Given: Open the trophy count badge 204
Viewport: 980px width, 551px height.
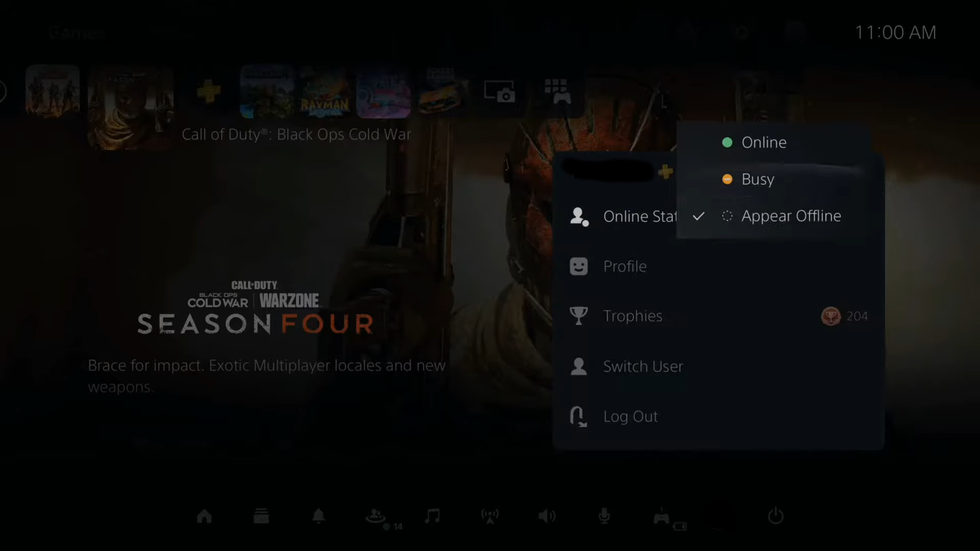Looking at the screenshot, I should [843, 315].
